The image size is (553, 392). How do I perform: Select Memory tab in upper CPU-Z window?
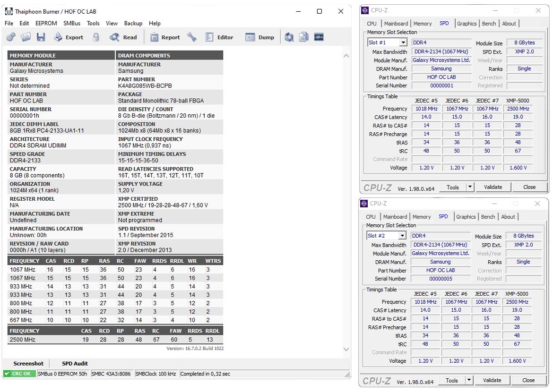tap(423, 24)
